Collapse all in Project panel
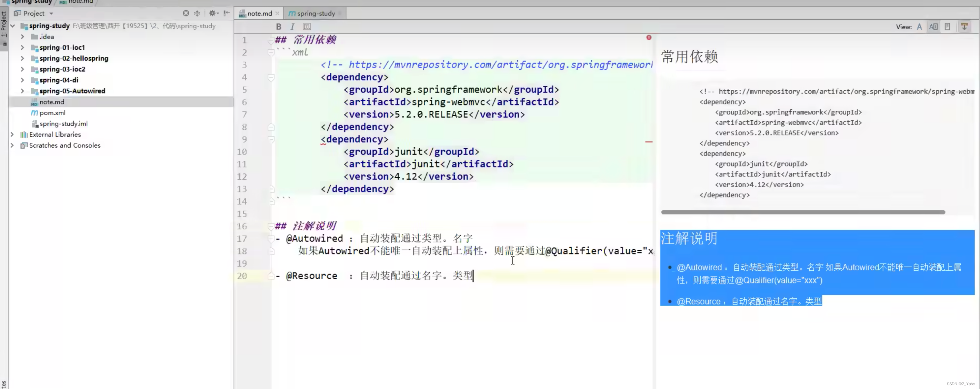 [x=197, y=13]
